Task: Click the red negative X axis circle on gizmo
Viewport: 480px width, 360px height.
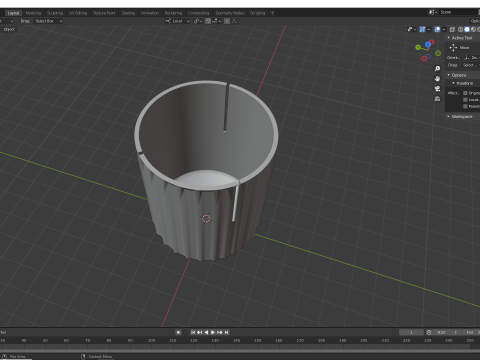Action: [424, 59]
